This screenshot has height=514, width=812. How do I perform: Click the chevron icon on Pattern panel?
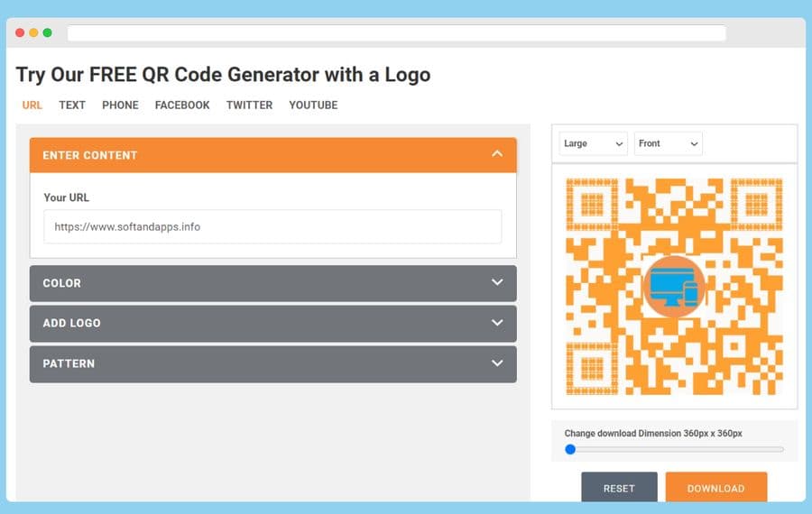497,363
